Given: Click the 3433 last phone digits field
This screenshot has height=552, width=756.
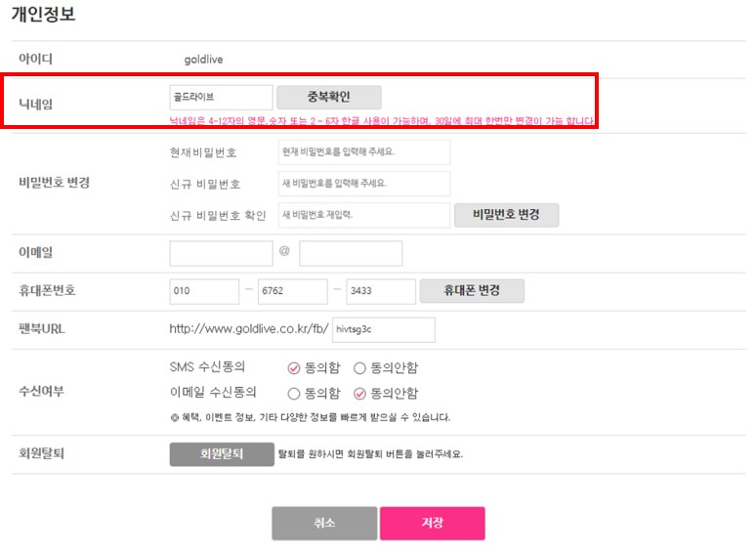Looking at the screenshot, I should click(381, 291).
